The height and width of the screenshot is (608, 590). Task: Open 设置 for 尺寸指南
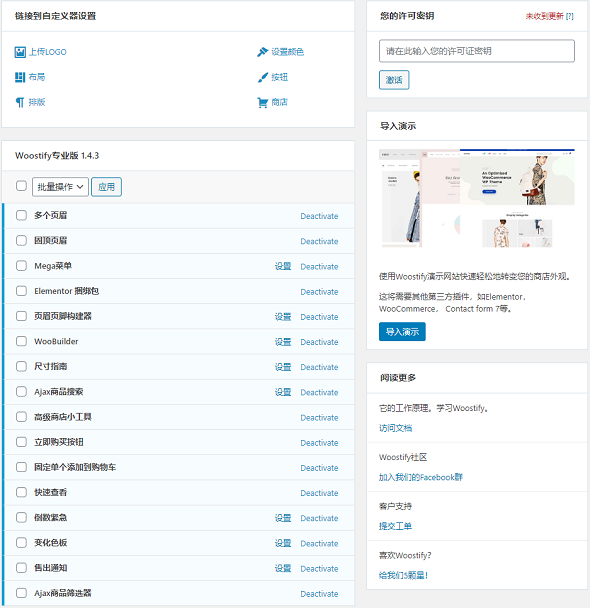coord(283,367)
